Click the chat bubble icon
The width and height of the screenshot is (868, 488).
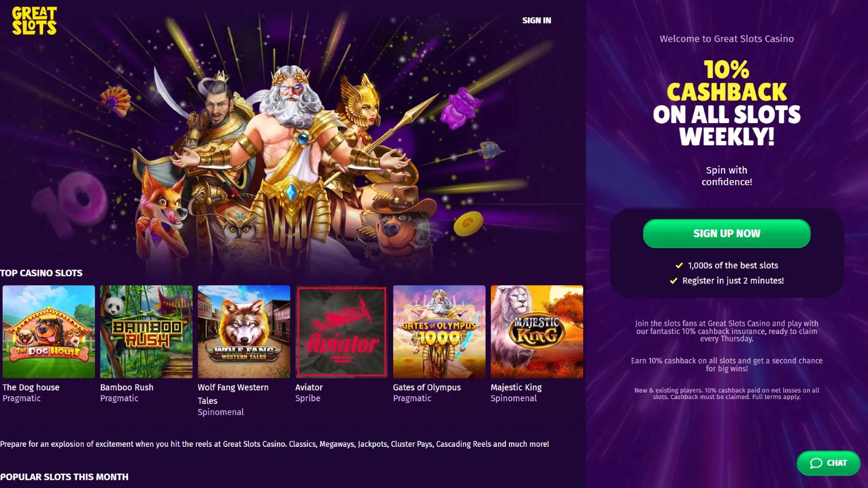click(x=816, y=463)
